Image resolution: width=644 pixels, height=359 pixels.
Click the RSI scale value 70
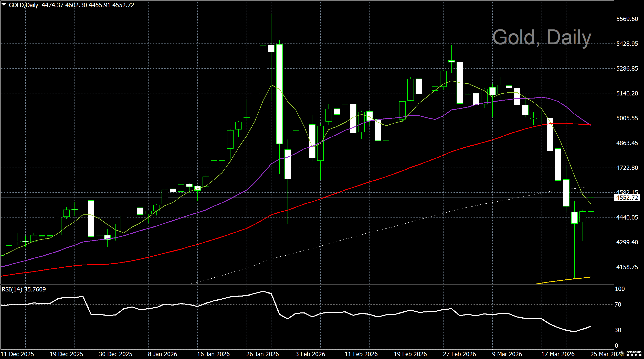point(618,304)
